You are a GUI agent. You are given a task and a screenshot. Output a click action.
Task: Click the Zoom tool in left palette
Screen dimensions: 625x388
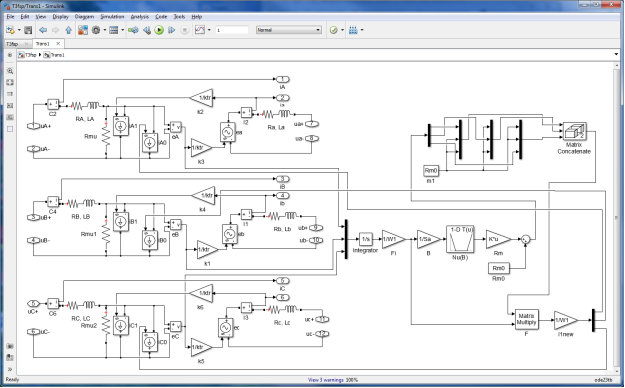[10, 71]
